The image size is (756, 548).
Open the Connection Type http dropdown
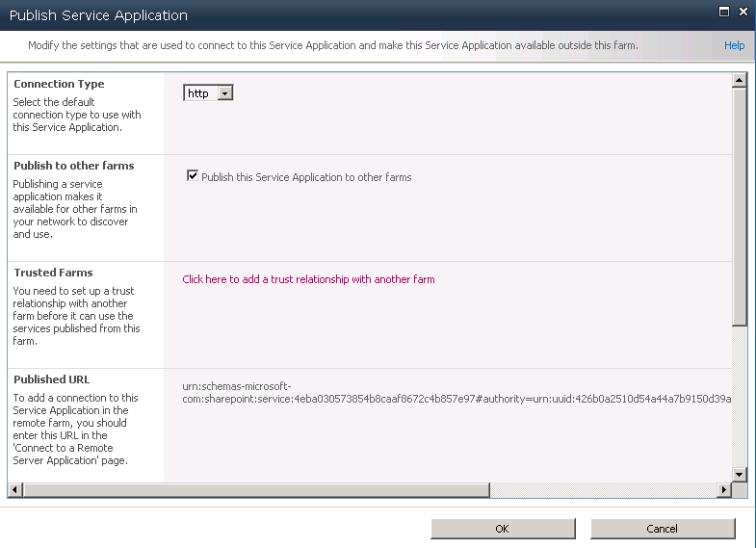(208, 93)
